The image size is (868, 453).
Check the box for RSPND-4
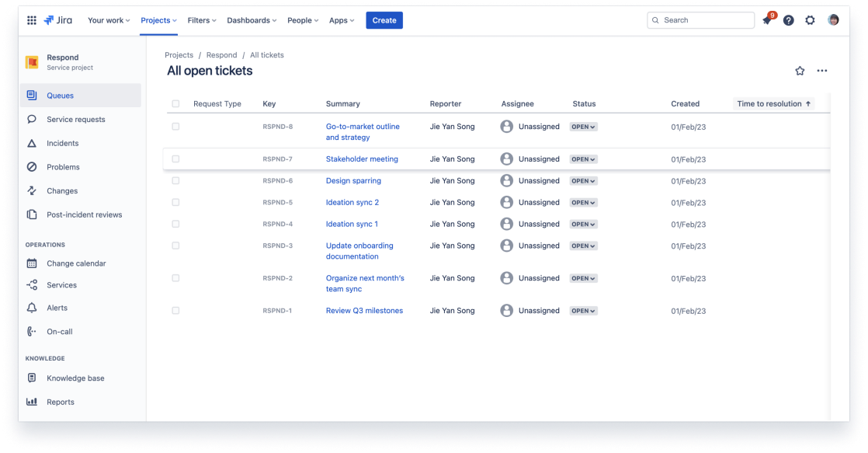coord(175,224)
